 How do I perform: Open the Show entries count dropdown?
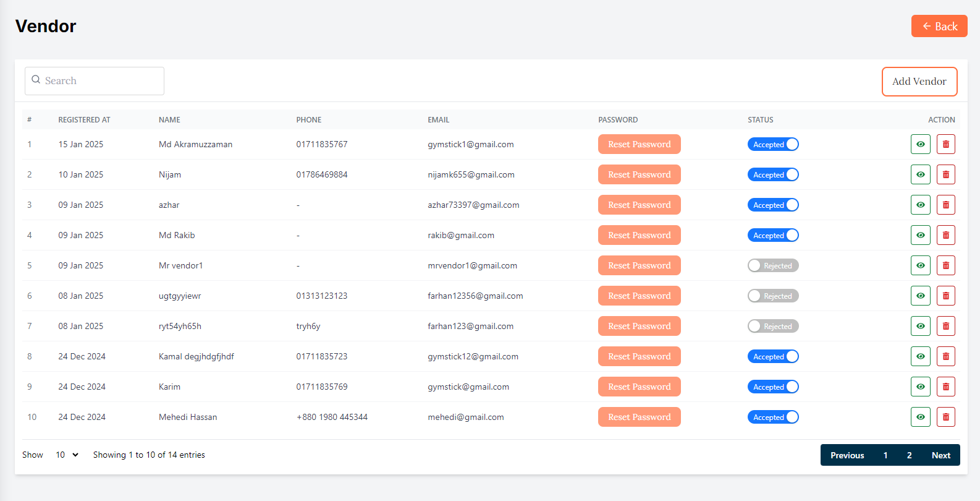[x=67, y=455]
